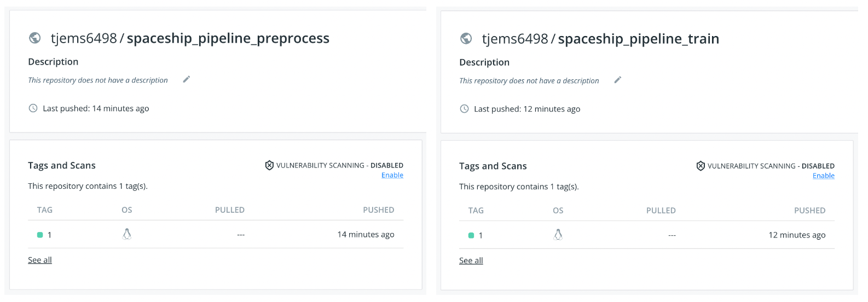Edit description pencil for preprocess repository
The image size is (868, 302).
[x=186, y=79]
